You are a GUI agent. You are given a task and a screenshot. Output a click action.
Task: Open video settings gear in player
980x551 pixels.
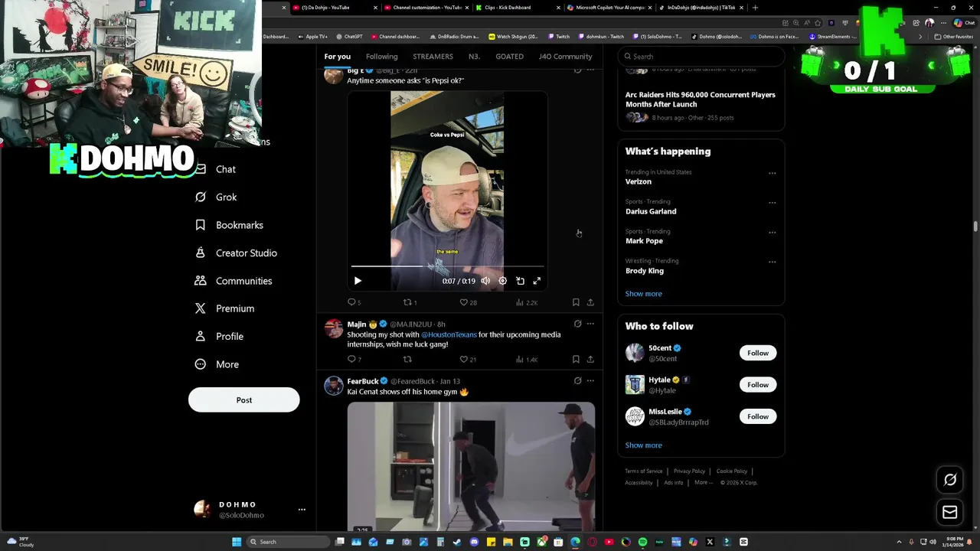(502, 281)
